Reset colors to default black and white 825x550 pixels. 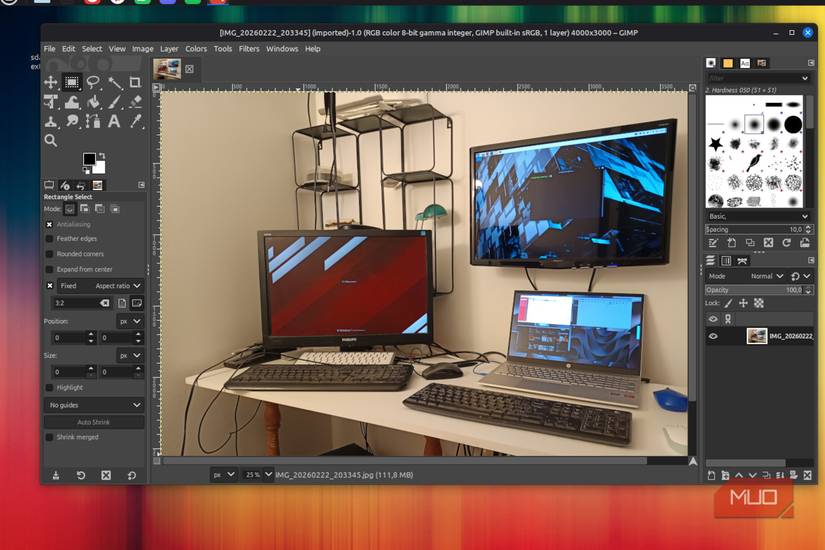pos(86,171)
